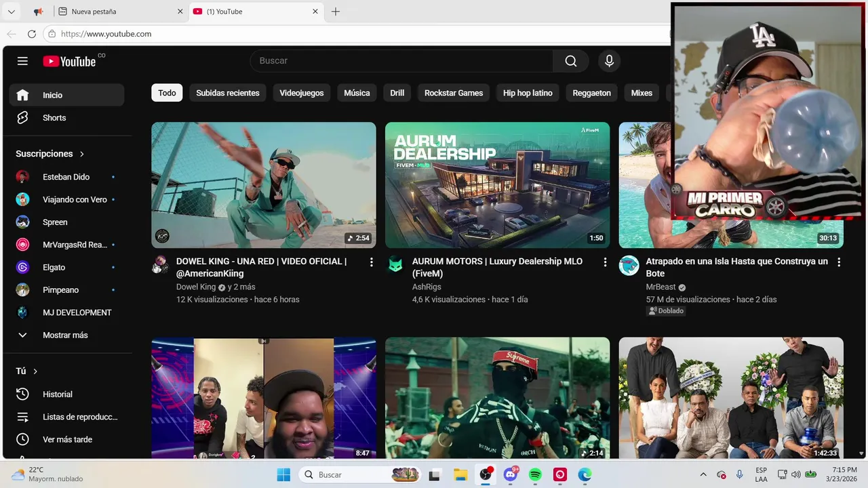
Task: Click Dowel King channel avatar
Action: coord(161,265)
